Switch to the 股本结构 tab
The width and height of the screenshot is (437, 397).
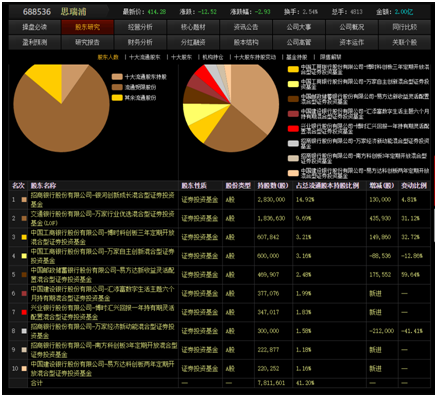point(246,42)
